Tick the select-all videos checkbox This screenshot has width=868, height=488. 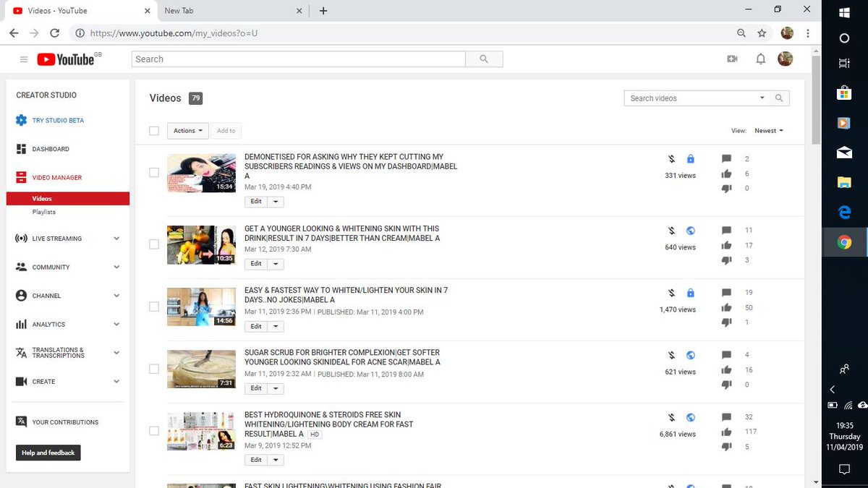coord(154,131)
